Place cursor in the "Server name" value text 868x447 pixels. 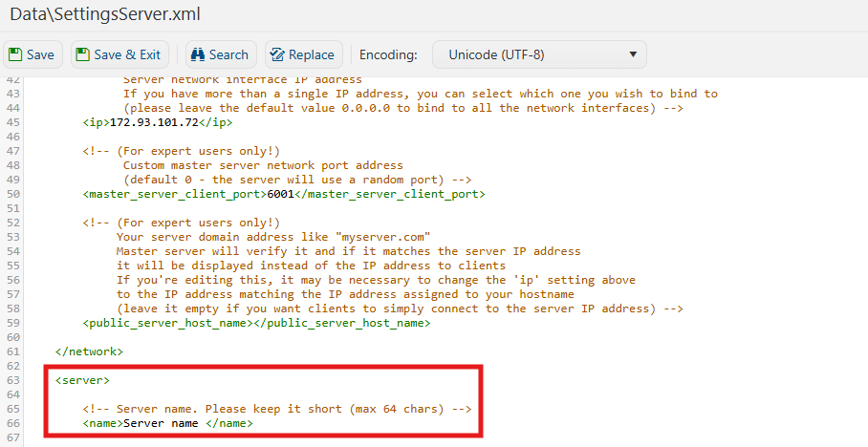point(163,423)
